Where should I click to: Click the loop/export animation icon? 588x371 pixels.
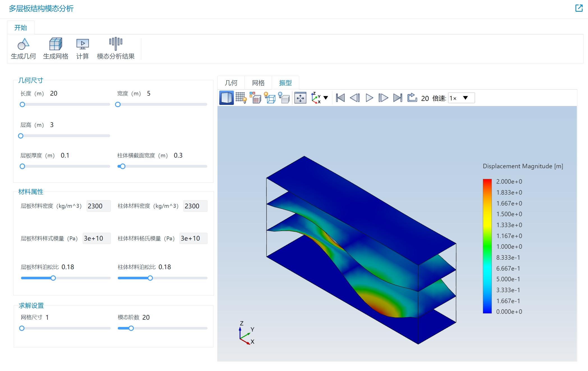click(412, 98)
